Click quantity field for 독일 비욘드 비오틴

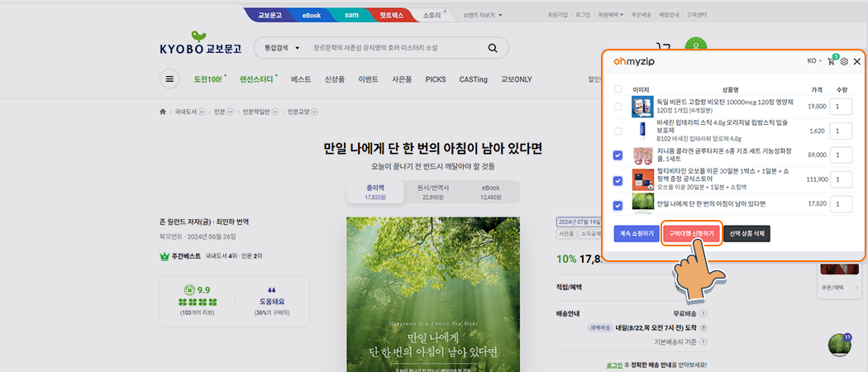pos(842,107)
